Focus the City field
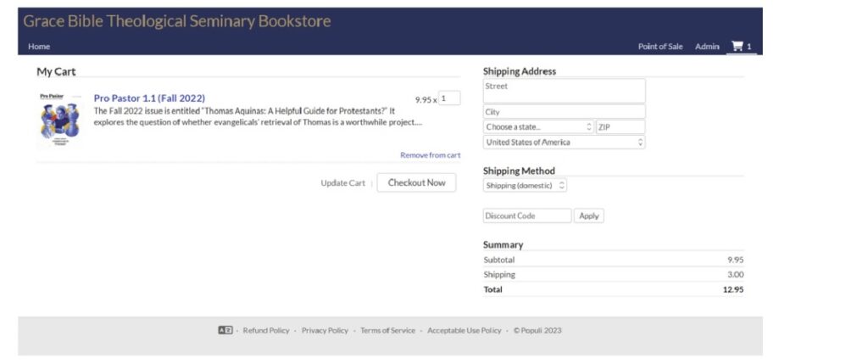Screen dimensions: 868x364 tap(564, 111)
